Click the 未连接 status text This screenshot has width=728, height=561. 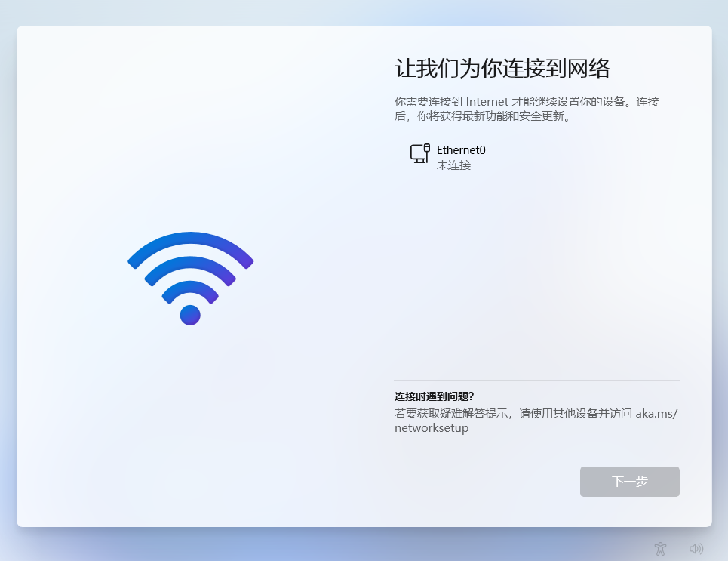pos(453,165)
